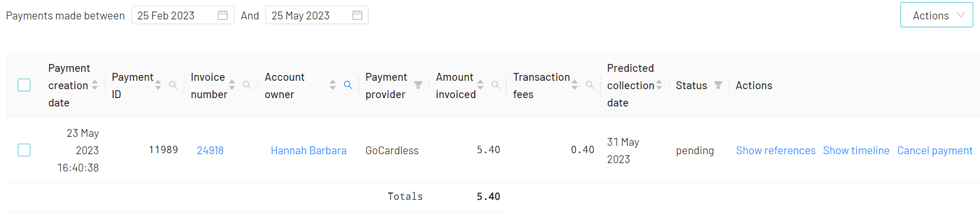Expand the Actions dropdown button
This screenshot has height=214, width=980.
(x=937, y=15)
